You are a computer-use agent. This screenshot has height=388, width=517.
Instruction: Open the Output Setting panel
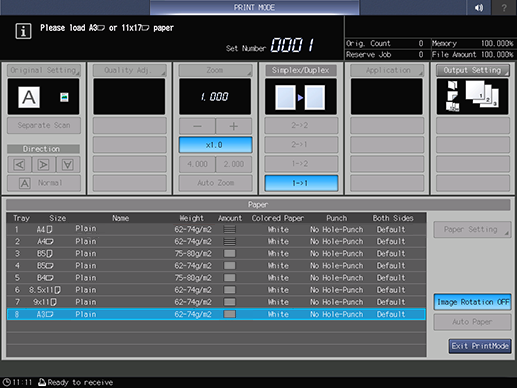pyautogui.click(x=472, y=70)
